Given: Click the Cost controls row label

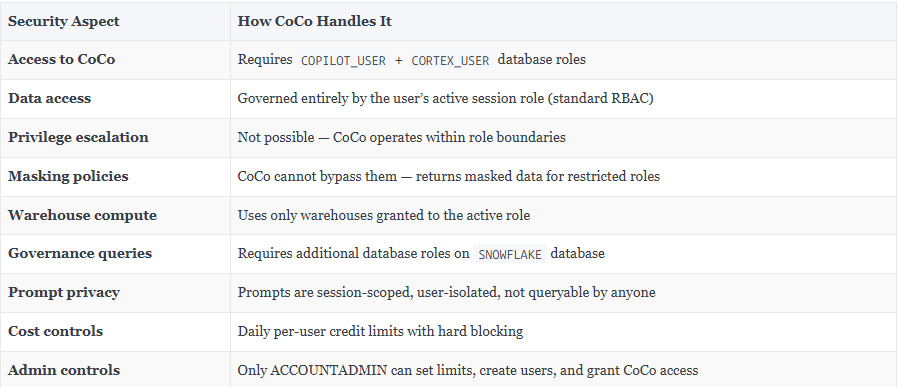Looking at the screenshot, I should coord(56,331).
